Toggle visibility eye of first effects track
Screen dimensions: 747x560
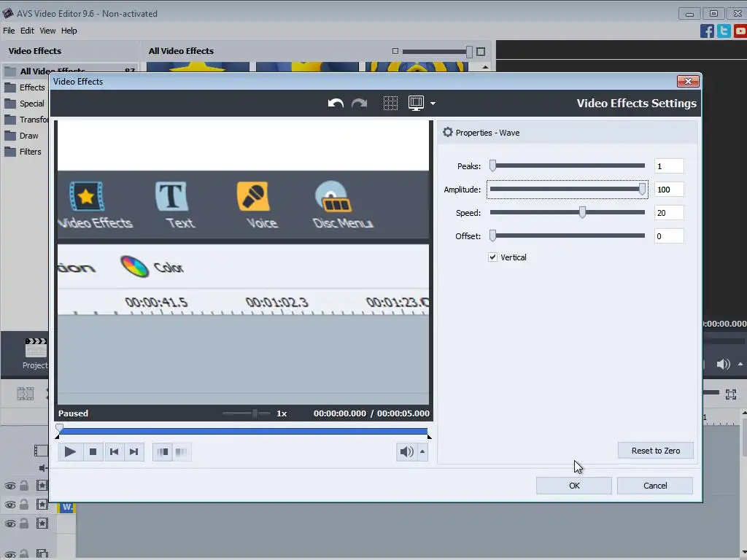tap(10, 486)
